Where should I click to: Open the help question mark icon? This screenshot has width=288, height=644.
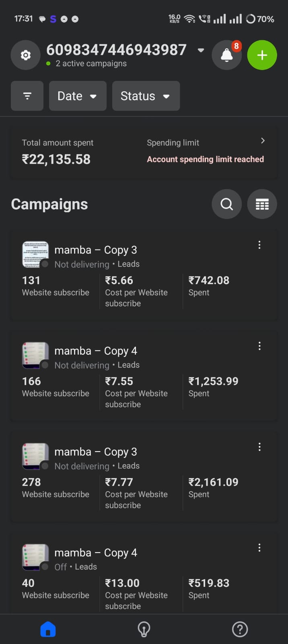[x=240, y=629]
